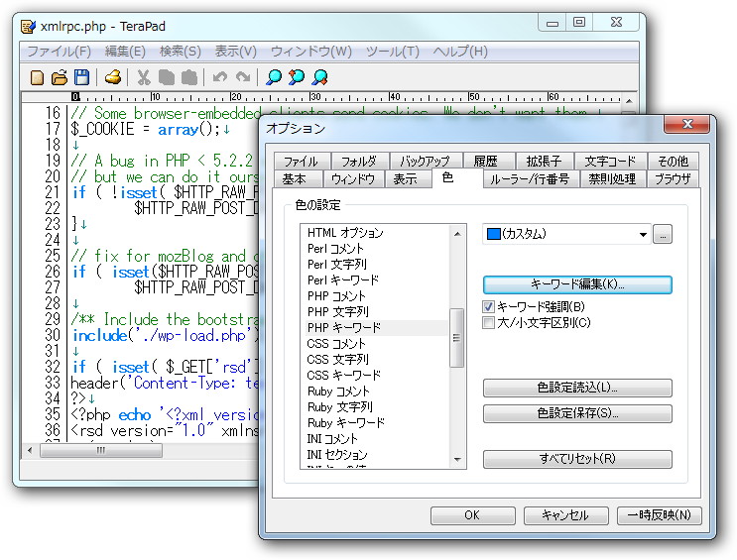737x560 pixels.
Task: Click the color list scroll up arrow
Action: [x=457, y=234]
